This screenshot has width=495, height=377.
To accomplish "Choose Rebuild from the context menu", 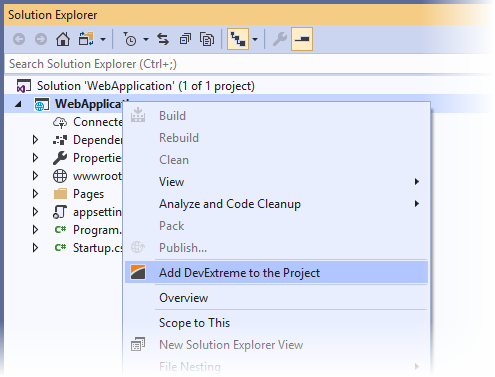I will tap(276, 138).
